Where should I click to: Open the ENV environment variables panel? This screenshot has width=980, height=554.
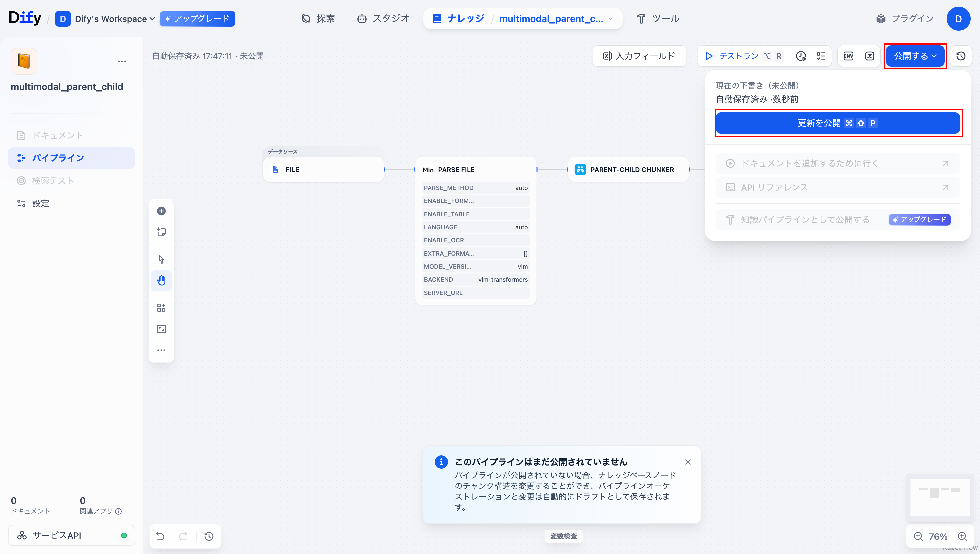point(848,56)
